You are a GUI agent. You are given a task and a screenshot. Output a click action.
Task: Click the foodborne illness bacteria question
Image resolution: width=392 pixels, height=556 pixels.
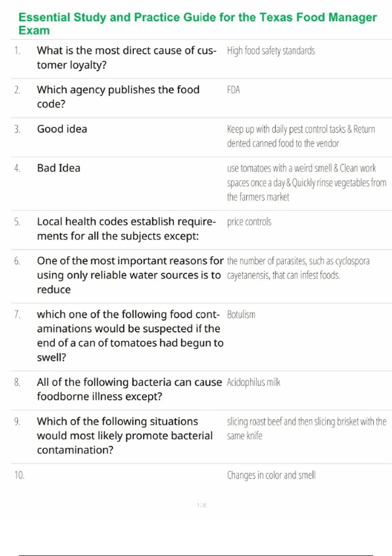129,389
